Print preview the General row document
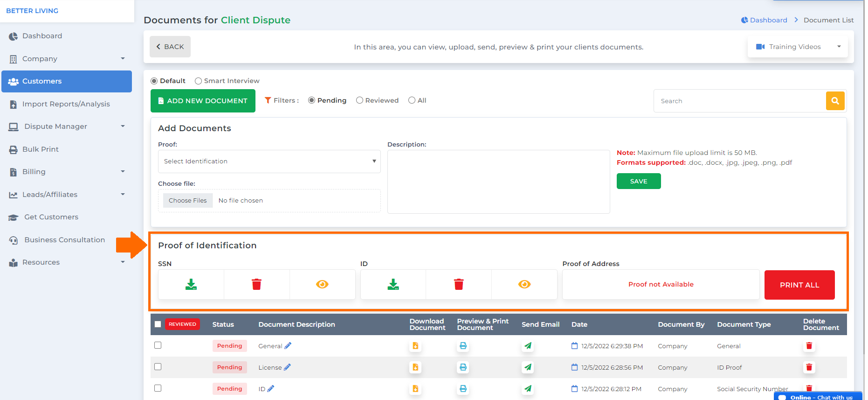The height and width of the screenshot is (400, 868). (x=463, y=346)
